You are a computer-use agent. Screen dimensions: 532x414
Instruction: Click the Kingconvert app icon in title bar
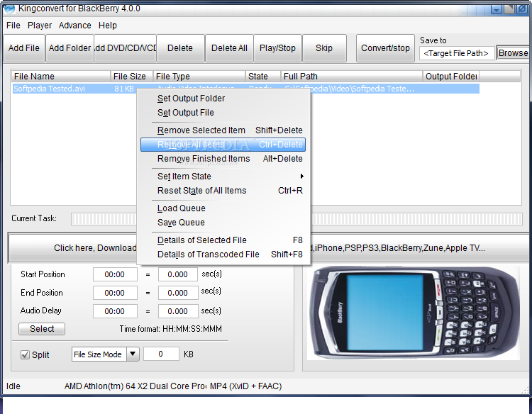[x=9, y=8]
